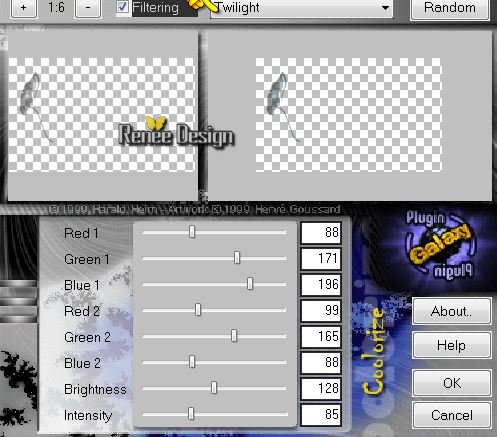The height and width of the screenshot is (437, 497).
Task: Click the Red 1 slider handle
Action: 192,232
